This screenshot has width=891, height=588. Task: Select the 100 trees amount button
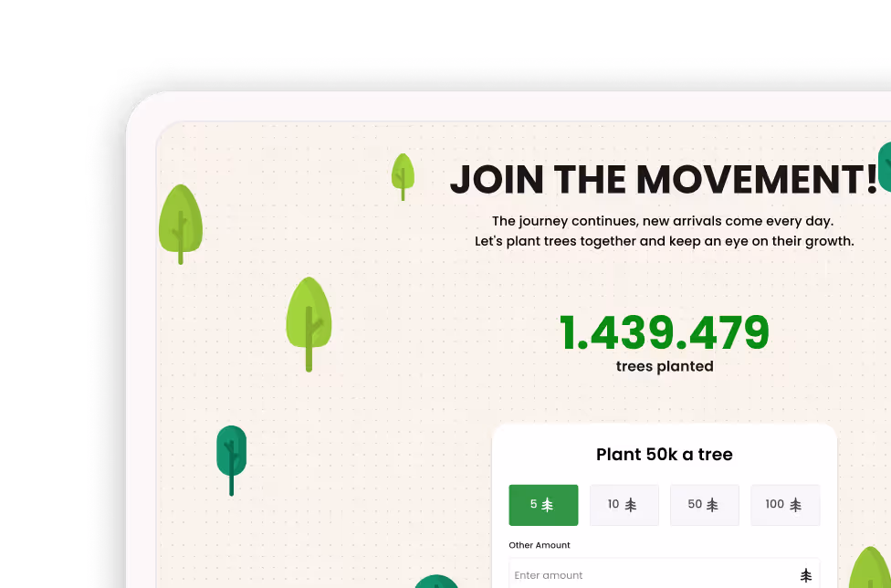pos(785,505)
